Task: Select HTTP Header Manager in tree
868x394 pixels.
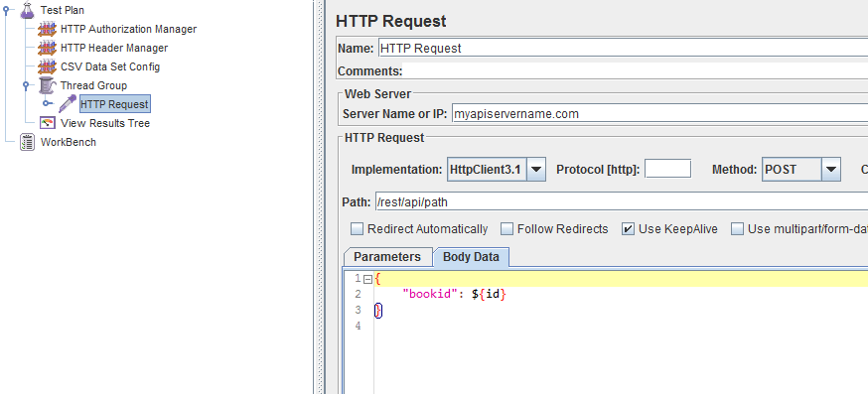Action: tap(114, 48)
